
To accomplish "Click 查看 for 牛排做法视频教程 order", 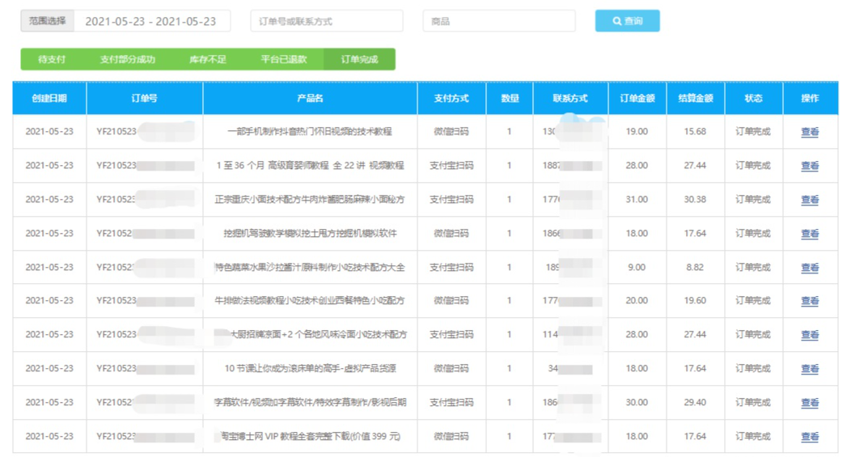I will pos(809,301).
